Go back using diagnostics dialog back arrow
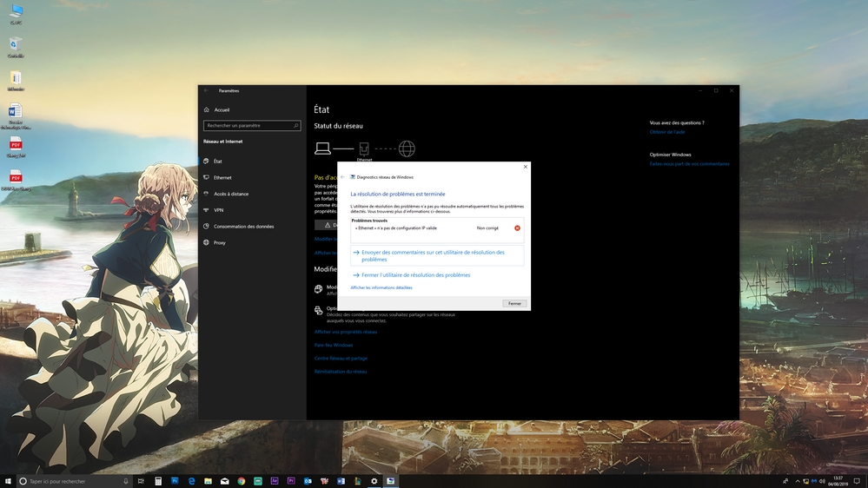The height and width of the screenshot is (488, 868). pos(342,177)
